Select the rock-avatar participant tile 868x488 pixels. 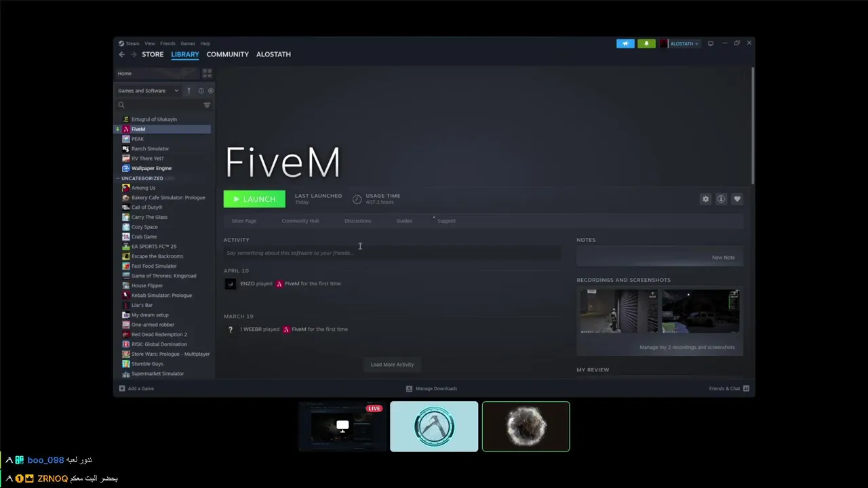[x=526, y=426]
